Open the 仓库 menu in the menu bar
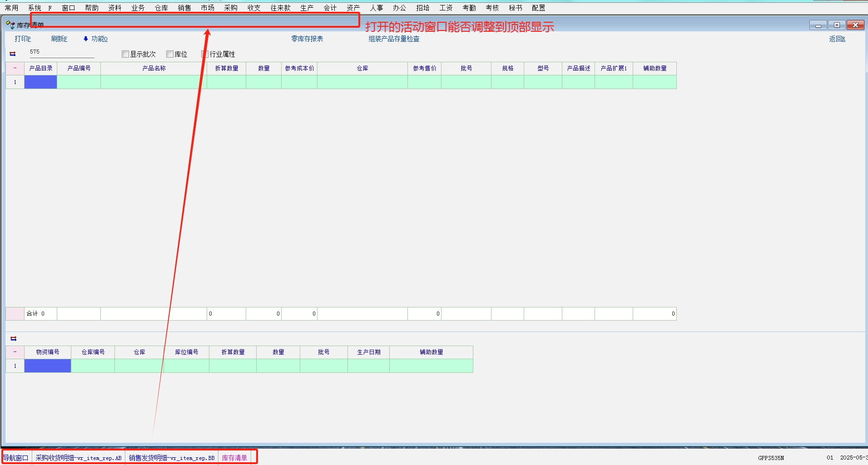This screenshot has width=868, height=465. coord(161,8)
